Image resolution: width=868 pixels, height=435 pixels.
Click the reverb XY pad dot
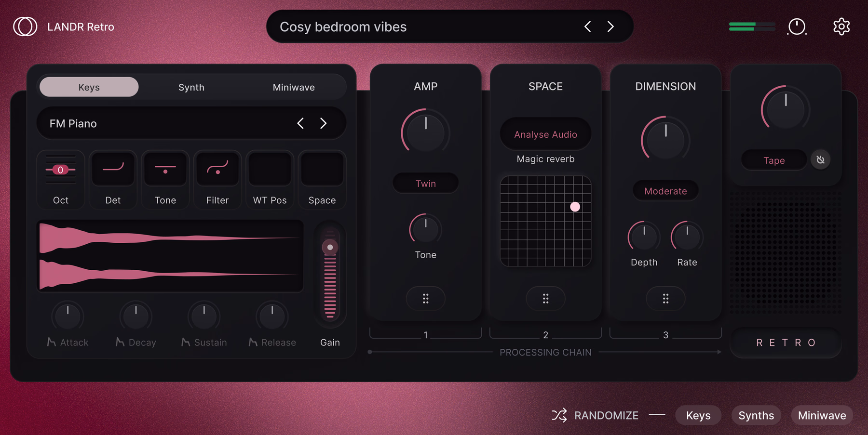(575, 207)
